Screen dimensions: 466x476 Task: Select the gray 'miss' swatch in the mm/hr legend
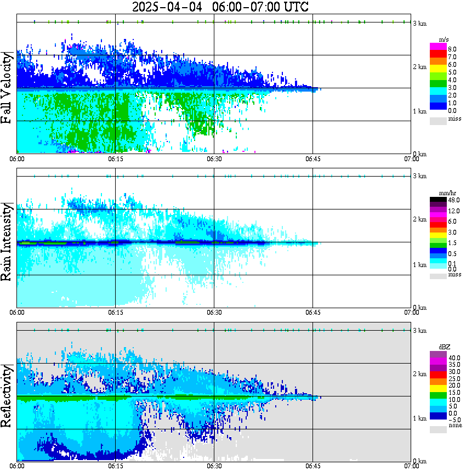click(438, 276)
